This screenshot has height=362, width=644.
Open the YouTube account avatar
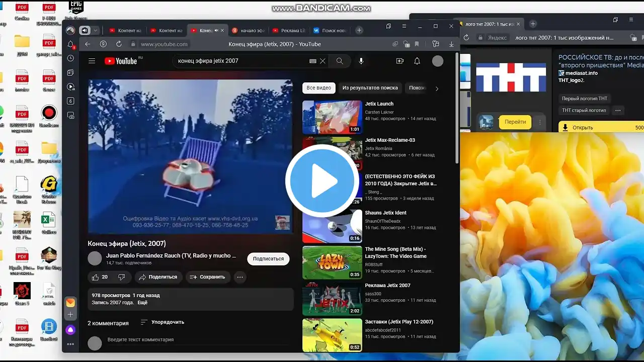tap(438, 61)
